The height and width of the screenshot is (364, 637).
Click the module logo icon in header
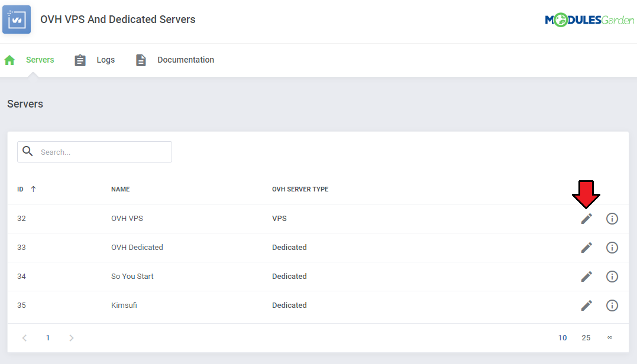pyautogui.click(x=17, y=19)
